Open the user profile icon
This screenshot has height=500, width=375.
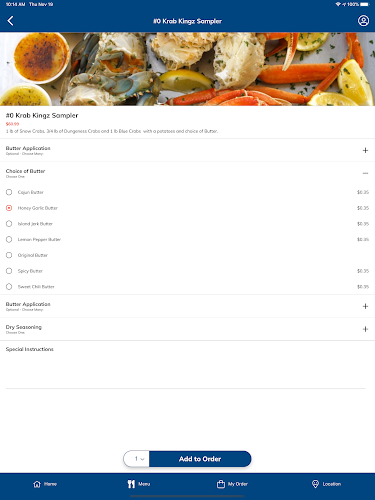(363, 21)
